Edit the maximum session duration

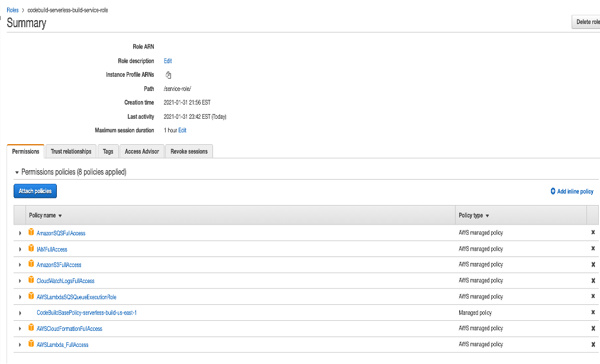(182, 130)
